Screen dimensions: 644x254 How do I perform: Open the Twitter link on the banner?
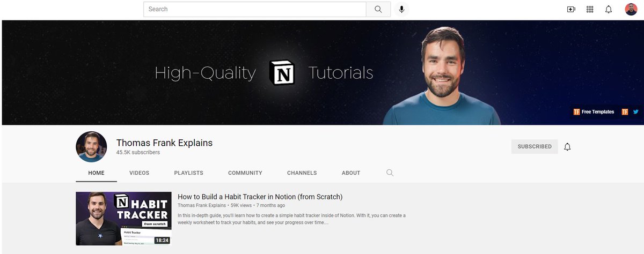636,112
